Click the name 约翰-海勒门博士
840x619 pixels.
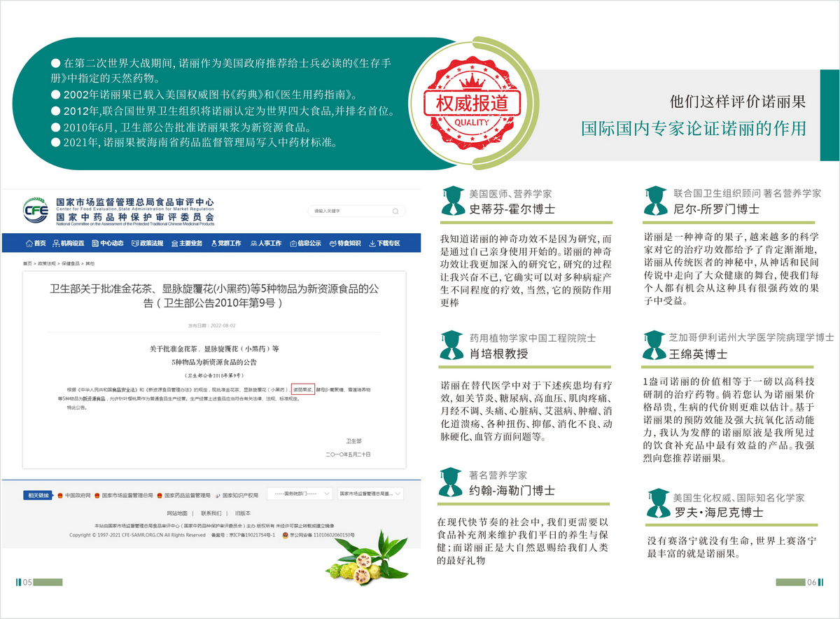click(512, 490)
